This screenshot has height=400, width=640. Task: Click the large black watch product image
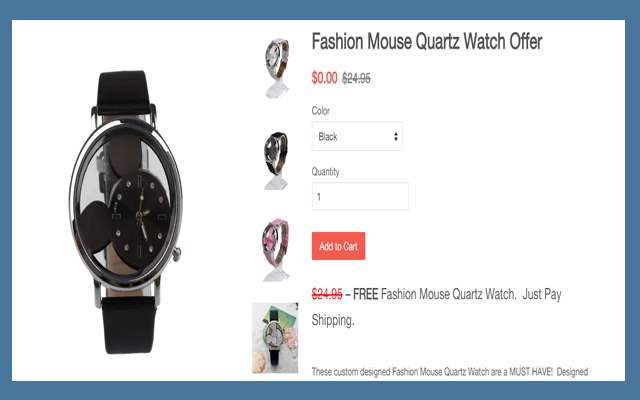click(125, 212)
